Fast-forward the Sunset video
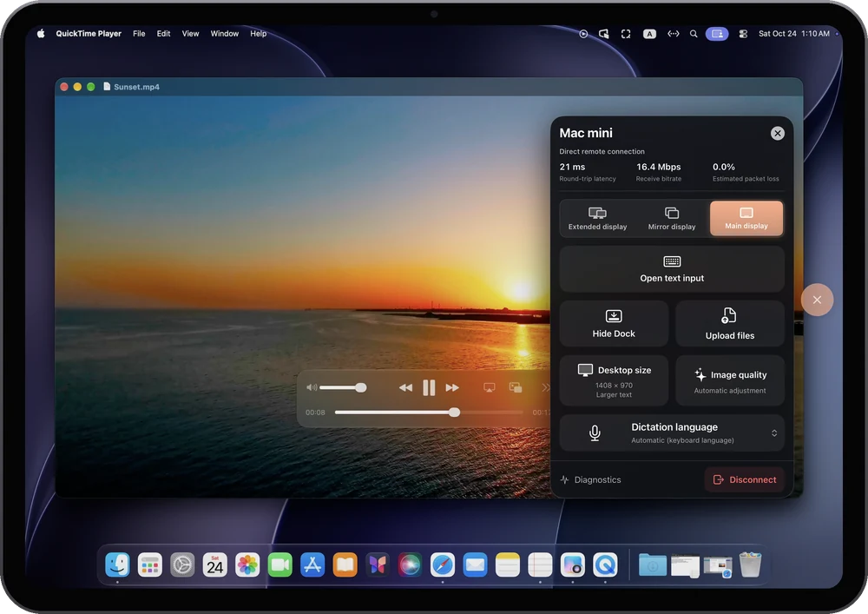 tap(452, 387)
